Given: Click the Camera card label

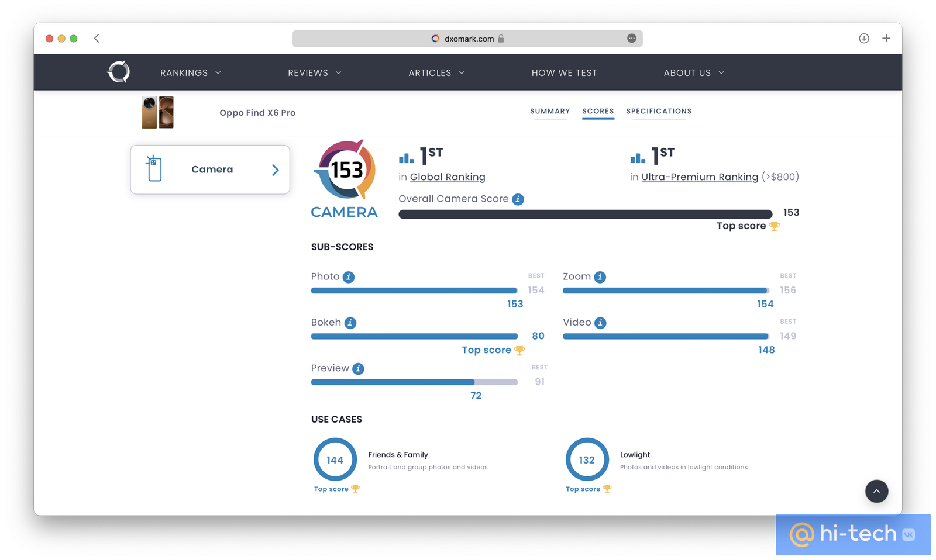Looking at the screenshot, I should point(212,170).
